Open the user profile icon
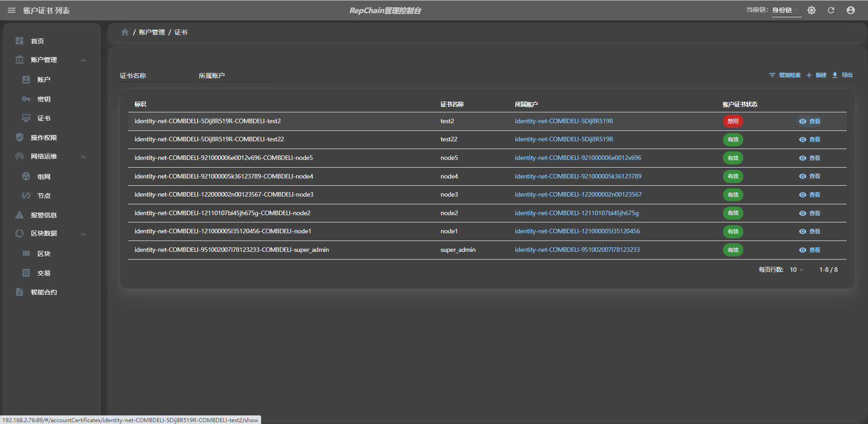Screen dimensions: 868x424 click(x=851, y=10)
